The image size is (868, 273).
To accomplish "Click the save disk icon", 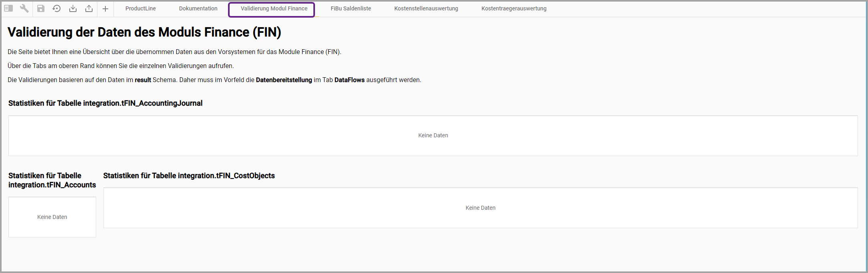I will pyautogui.click(x=41, y=8).
